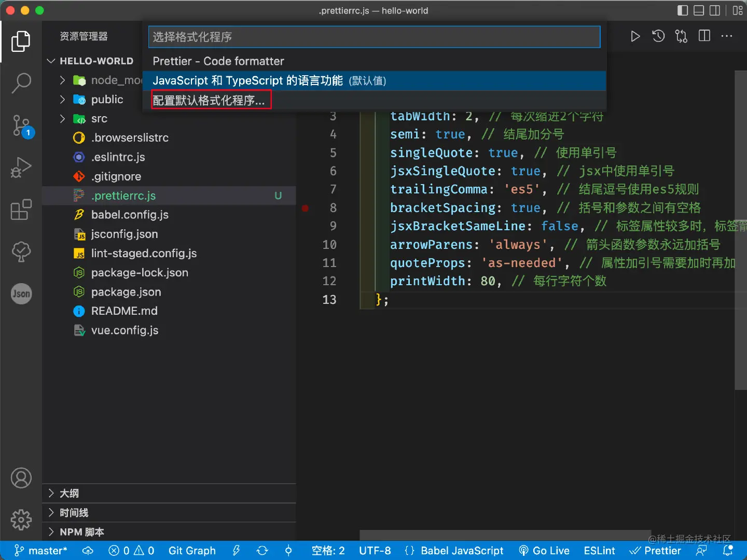Click line number 13 in gutter
The image size is (747, 560).
(x=329, y=300)
